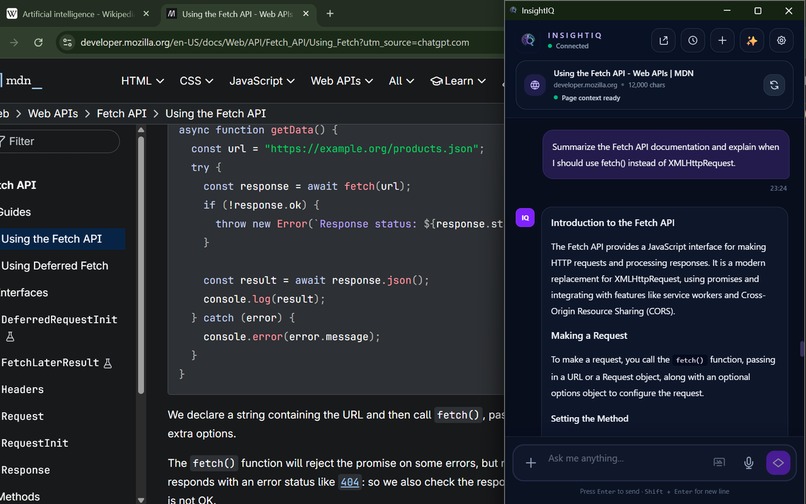Add attachment with plus icon in chat input

pos(530,463)
